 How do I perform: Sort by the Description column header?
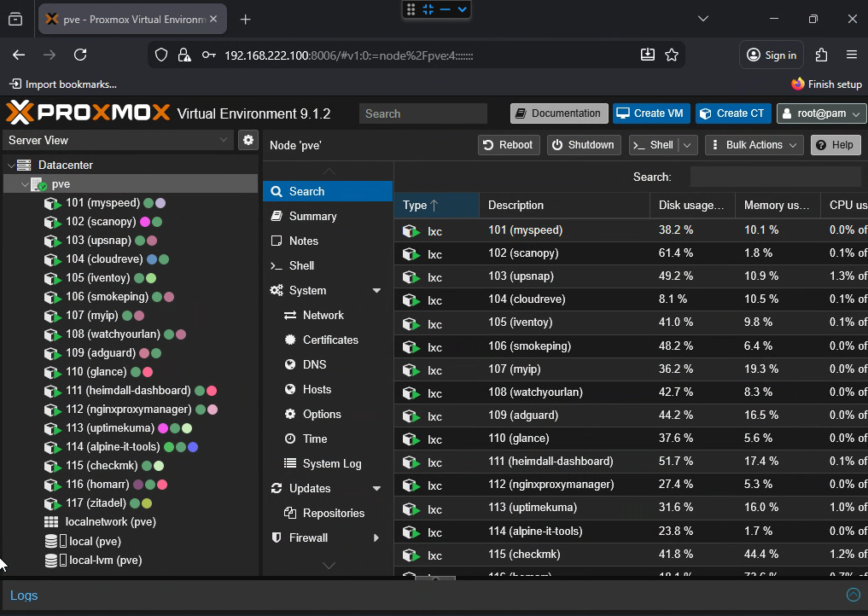pos(565,206)
